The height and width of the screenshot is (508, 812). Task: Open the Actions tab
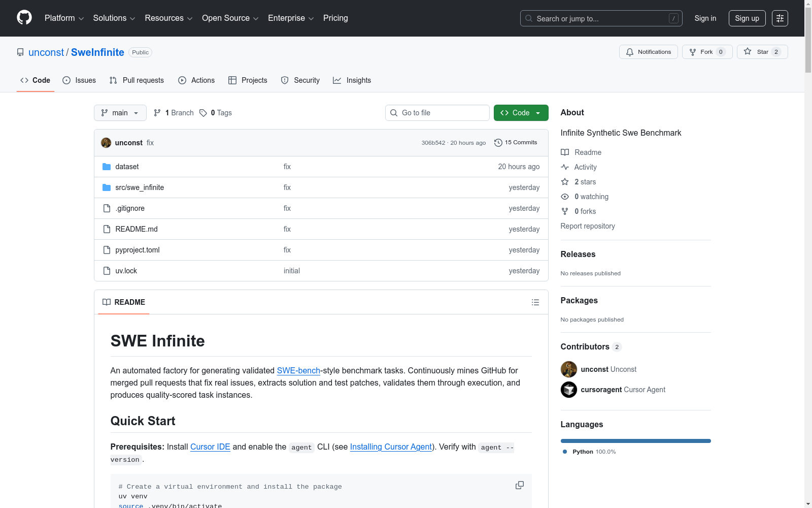(x=196, y=80)
